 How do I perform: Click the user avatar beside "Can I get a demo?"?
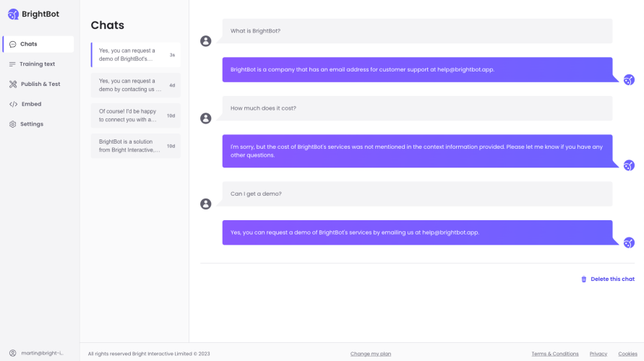pyautogui.click(x=206, y=204)
